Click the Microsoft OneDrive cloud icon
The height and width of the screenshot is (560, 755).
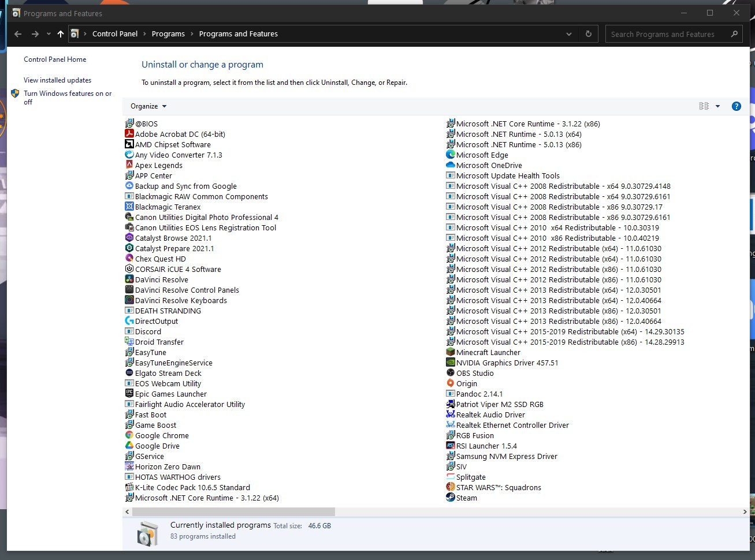(x=451, y=165)
